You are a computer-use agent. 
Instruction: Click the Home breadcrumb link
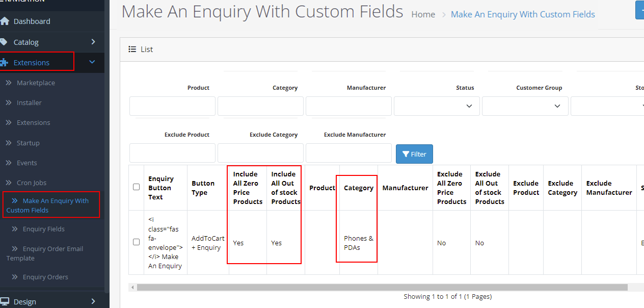coord(423,14)
